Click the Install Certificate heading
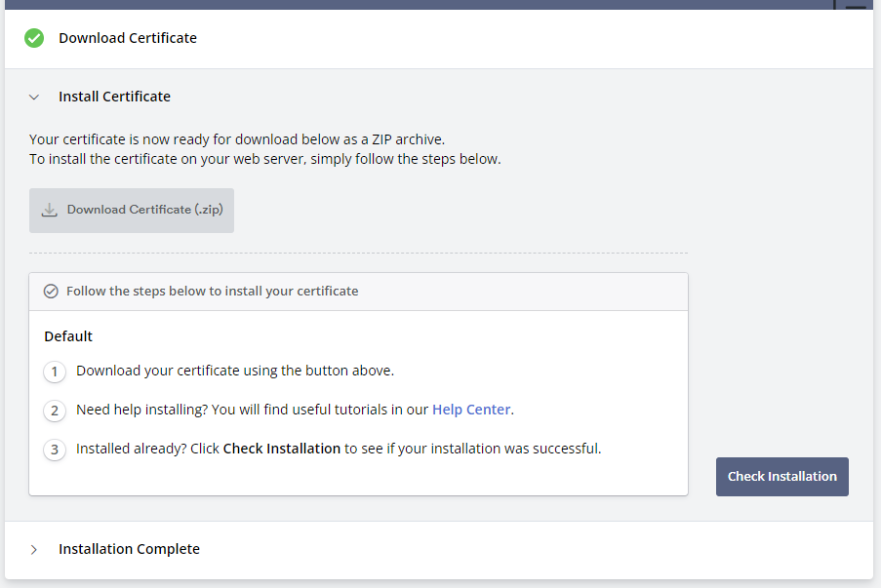 point(114,97)
